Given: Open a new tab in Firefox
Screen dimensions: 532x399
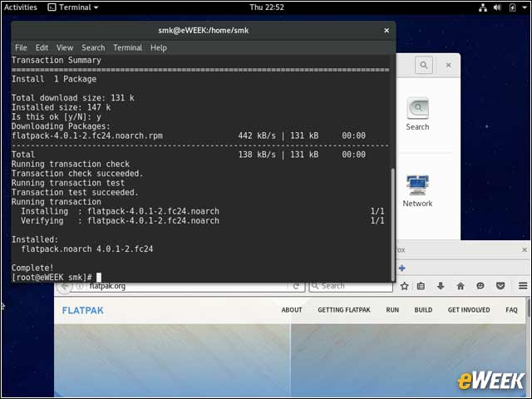Looking at the screenshot, I should click(x=402, y=268).
